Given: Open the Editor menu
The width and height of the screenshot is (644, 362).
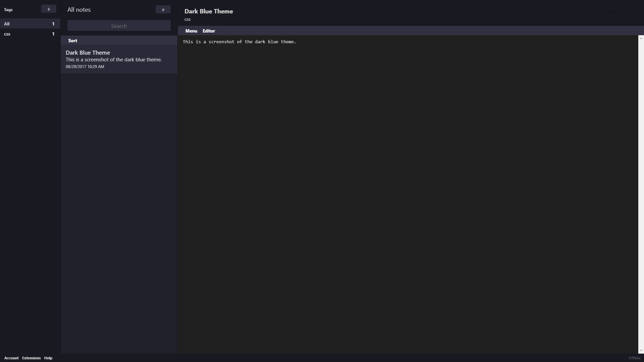Looking at the screenshot, I should pyautogui.click(x=209, y=31).
